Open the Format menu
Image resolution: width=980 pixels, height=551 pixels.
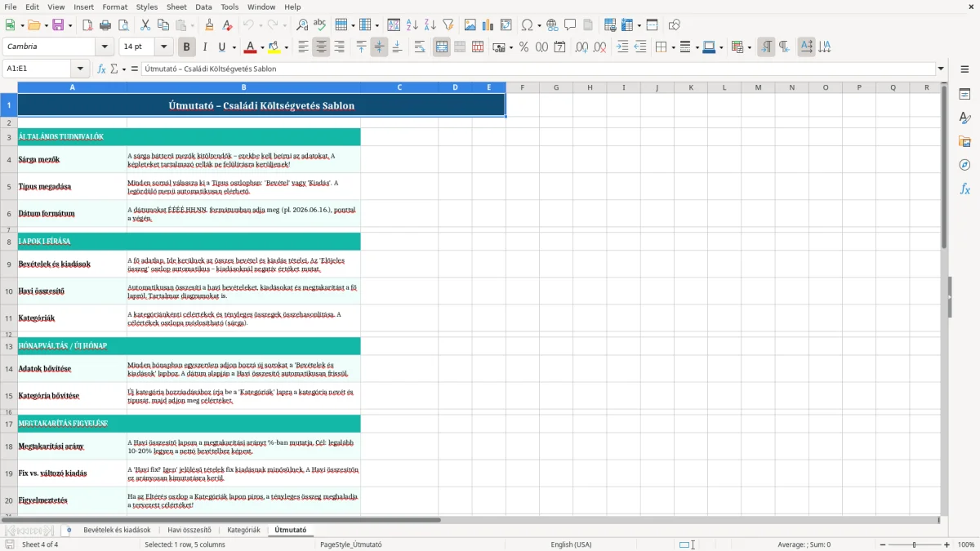click(114, 7)
